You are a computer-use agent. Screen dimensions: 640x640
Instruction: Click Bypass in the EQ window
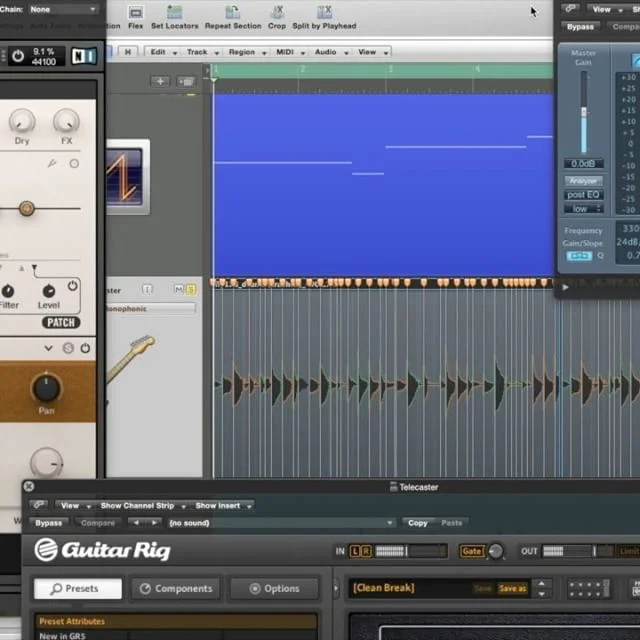click(x=580, y=27)
